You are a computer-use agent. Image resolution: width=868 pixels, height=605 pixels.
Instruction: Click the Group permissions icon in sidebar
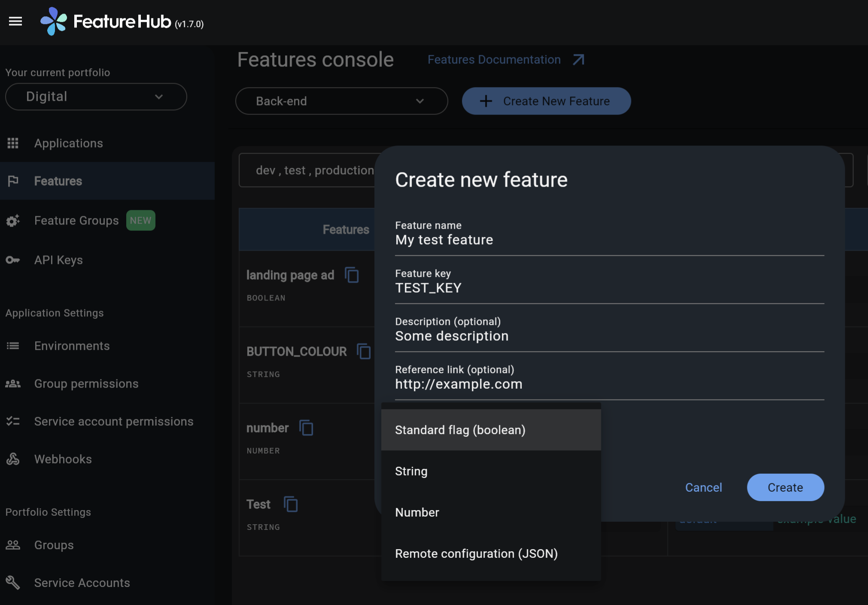pos(13,384)
